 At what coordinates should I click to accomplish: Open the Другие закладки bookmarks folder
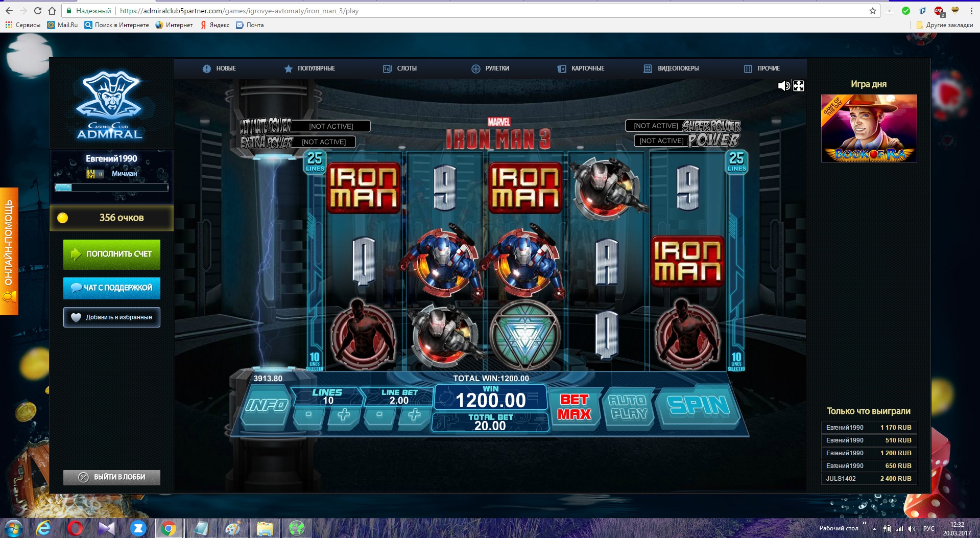945,25
